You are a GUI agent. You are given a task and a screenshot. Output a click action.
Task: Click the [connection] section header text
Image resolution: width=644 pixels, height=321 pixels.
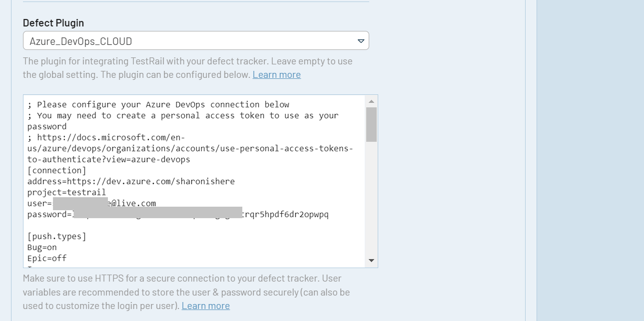pos(57,171)
